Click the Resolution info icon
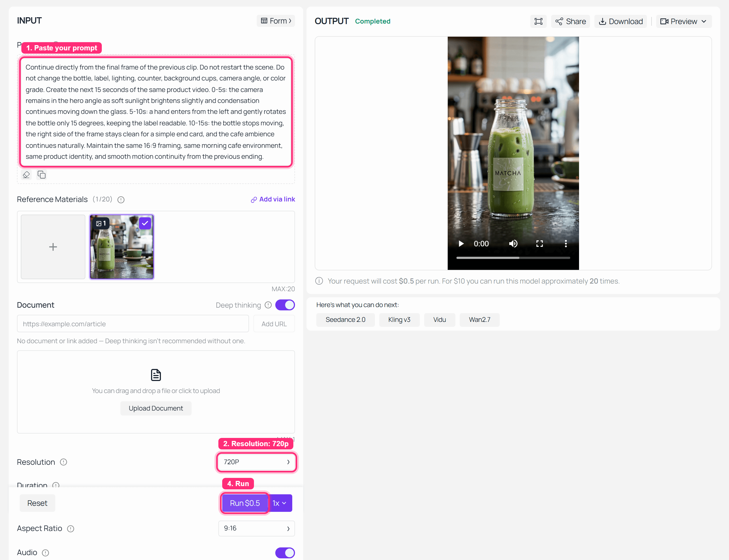 tap(63, 462)
